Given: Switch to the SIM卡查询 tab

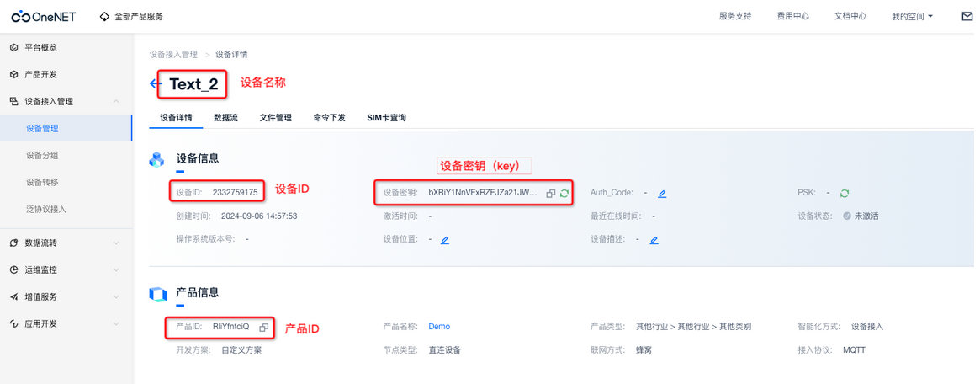Looking at the screenshot, I should [x=386, y=118].
